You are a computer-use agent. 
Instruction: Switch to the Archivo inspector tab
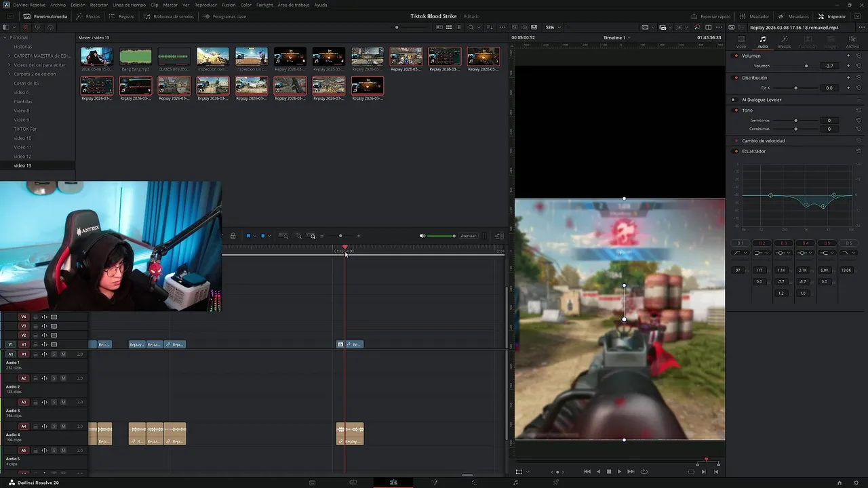(852, 42)
